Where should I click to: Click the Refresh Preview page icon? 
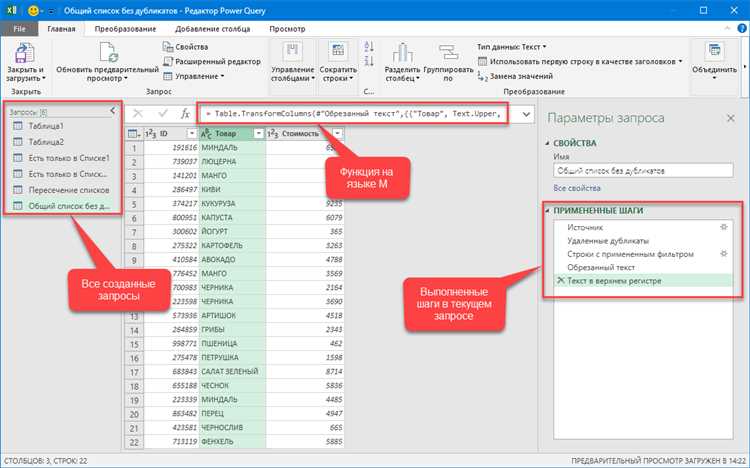click(x=108, y=53)
